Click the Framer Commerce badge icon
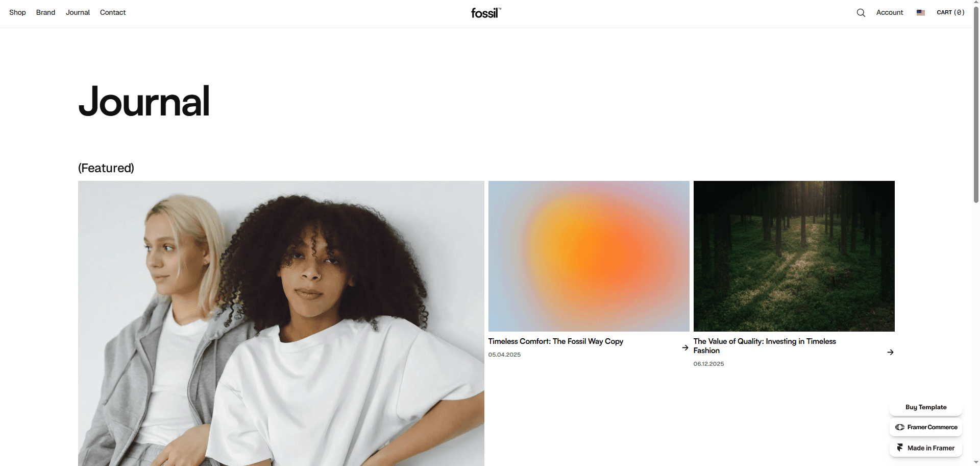 point(900,427)
